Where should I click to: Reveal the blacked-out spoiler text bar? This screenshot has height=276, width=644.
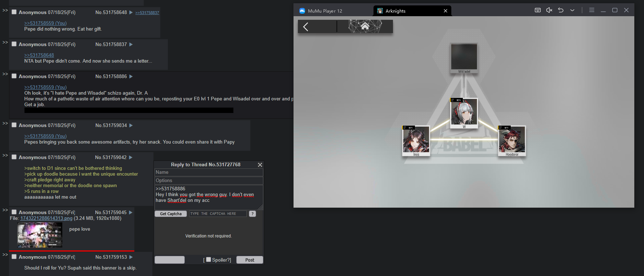(129, 110)
